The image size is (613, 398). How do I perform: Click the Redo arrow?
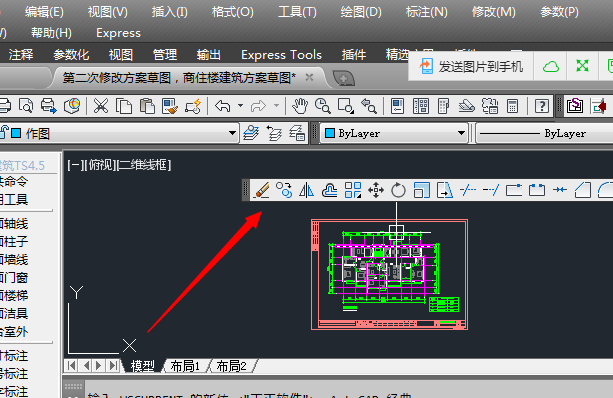pyautogui.click(x=258, y=106)
